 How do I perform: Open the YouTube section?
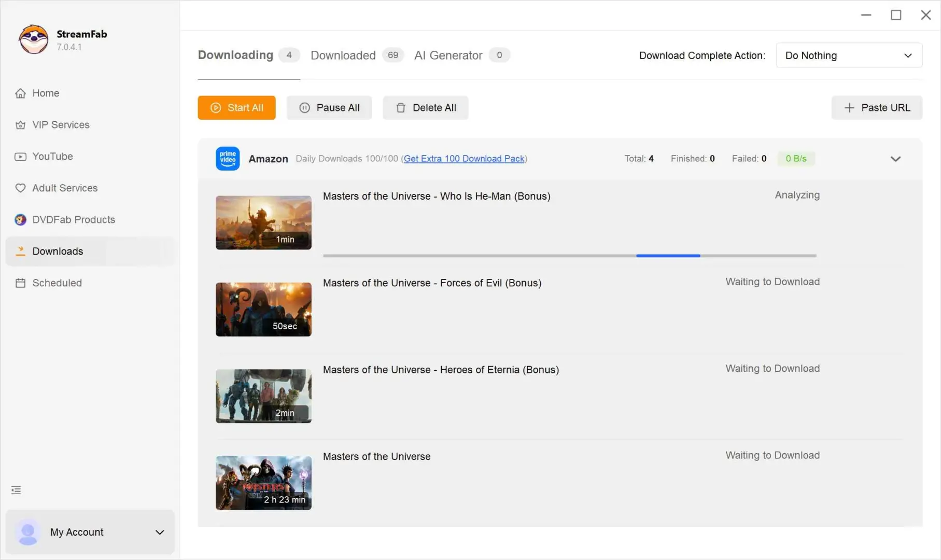pos(90,157)
